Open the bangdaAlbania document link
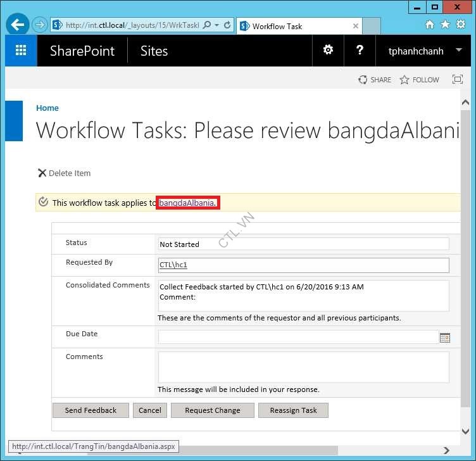The height and width of the screenshot is (461, 476). coord(187,203)
